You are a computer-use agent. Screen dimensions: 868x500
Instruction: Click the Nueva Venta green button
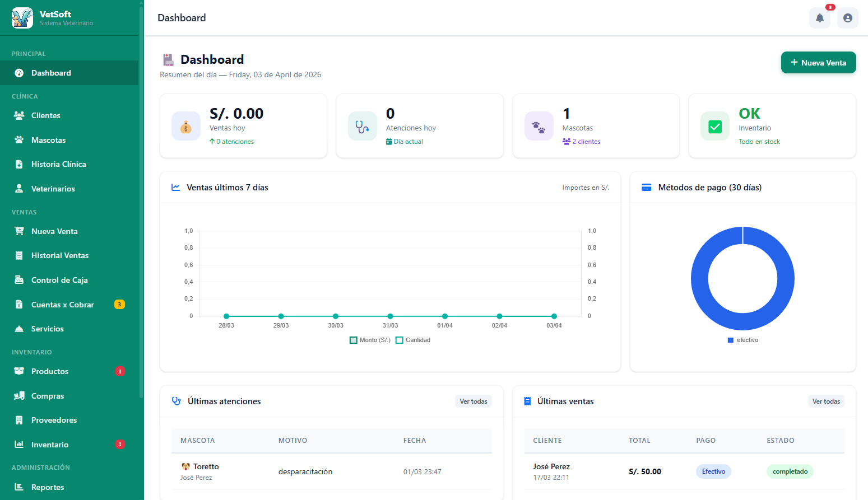tap(818, 63)
